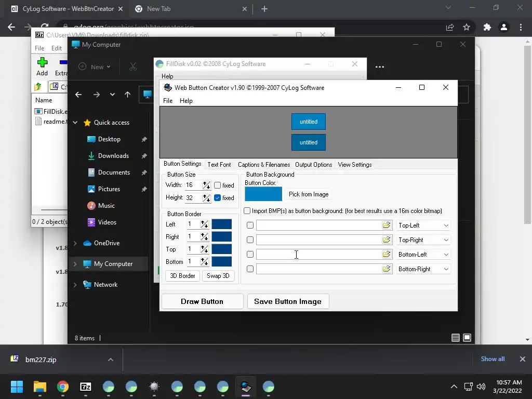Click Save Button Image

click(288, 301)
